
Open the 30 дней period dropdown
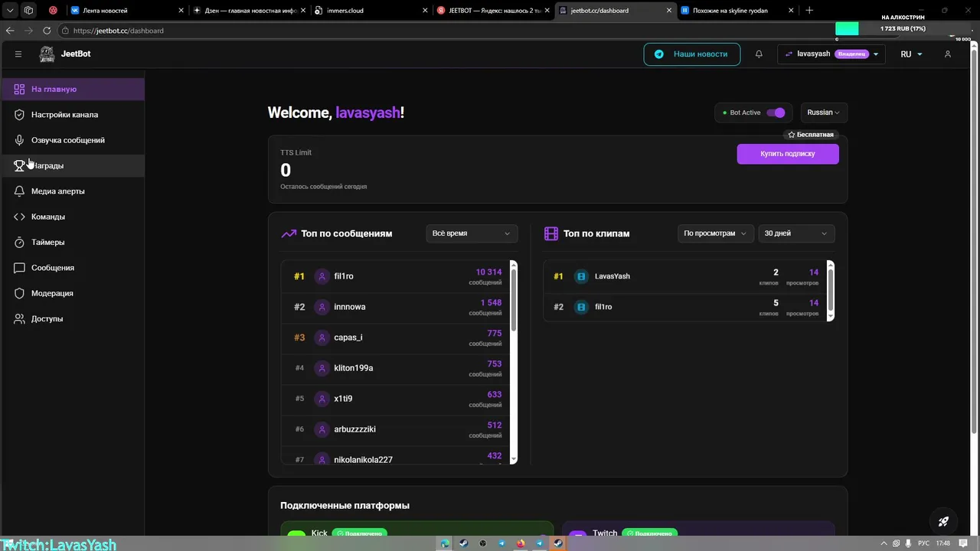[796, 233]
